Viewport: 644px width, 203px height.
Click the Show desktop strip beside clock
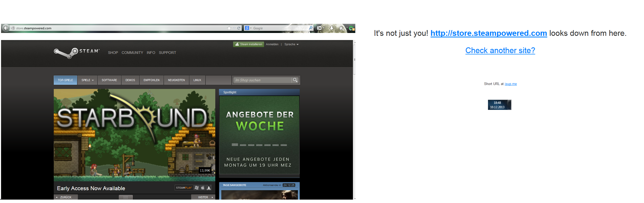509,105
